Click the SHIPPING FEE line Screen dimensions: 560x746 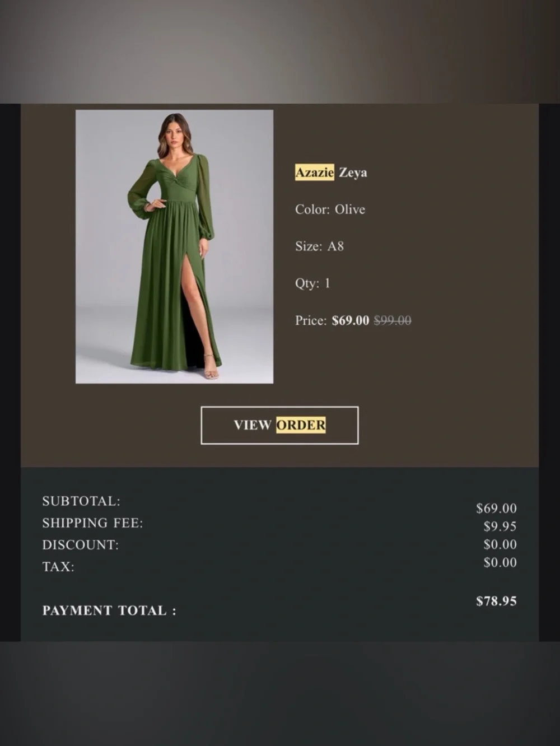(92, 523)
